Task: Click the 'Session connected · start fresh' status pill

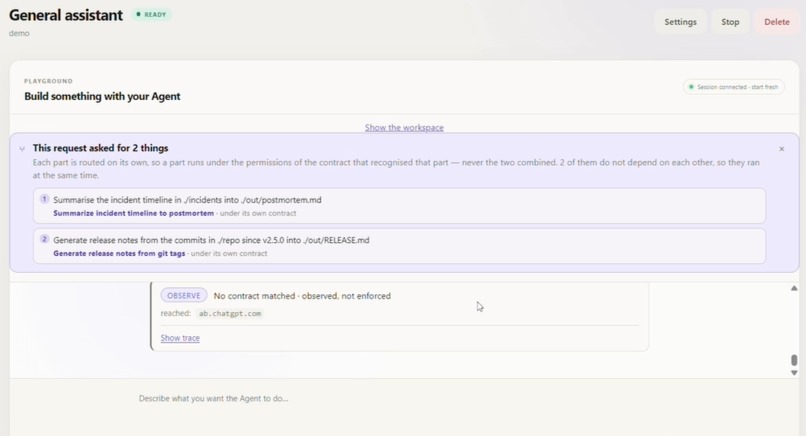Action: pos(733,87)
